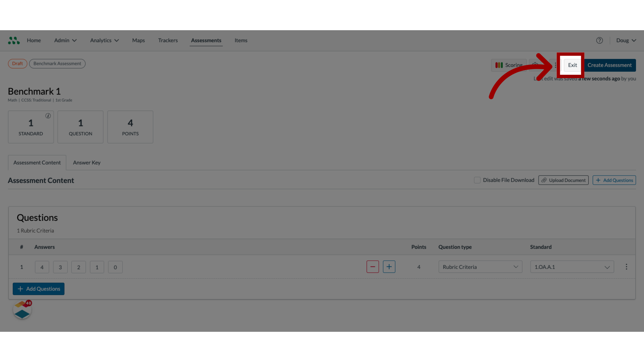The height and width of the screenshot is (362, 644).
Task: Select the Assessment Content tab
Action: 37,162
